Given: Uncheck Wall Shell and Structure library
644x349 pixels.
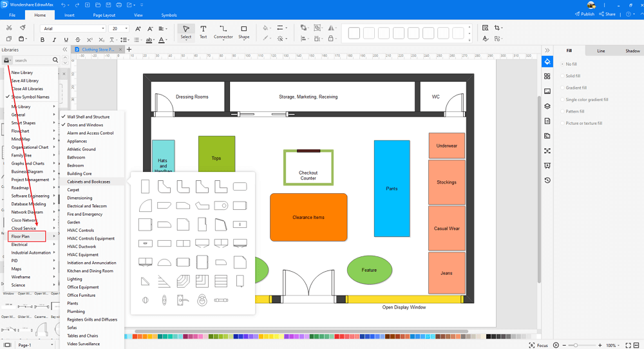Looking at the screenshot, I should pyautogui.click(x=88, y=117).
